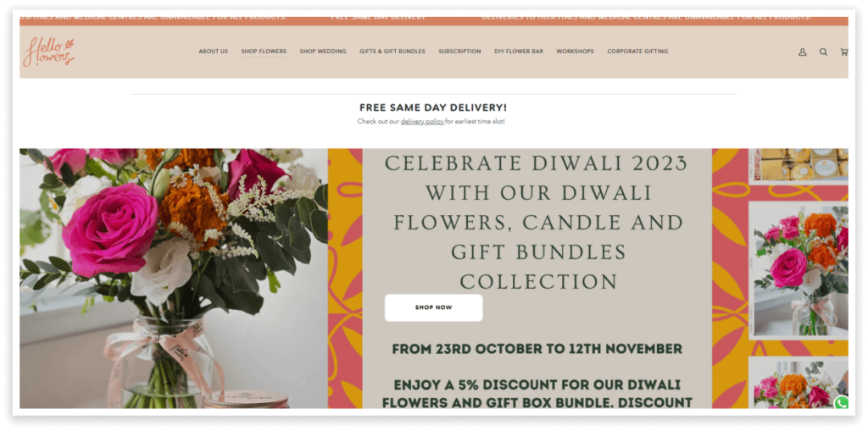868x431 pixels.
Task: Open the Workshops menu item
Action: point(575,52)
